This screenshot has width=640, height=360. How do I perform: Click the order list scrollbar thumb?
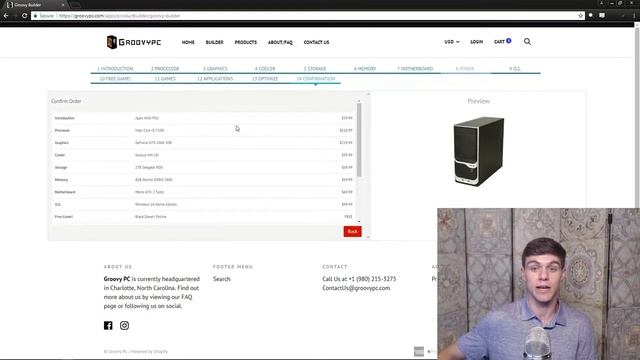pos(359,140)
